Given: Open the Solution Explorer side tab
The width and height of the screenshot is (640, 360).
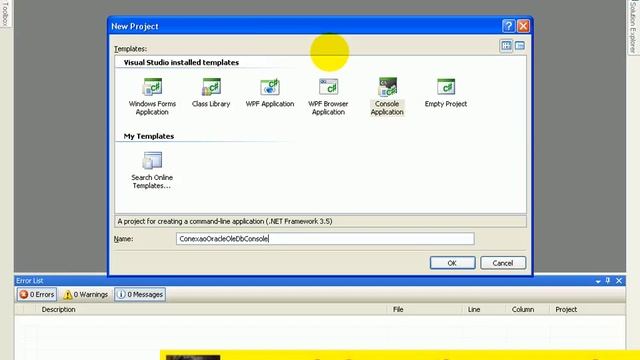Looking at the screenshot, I should tap(633, 27).
